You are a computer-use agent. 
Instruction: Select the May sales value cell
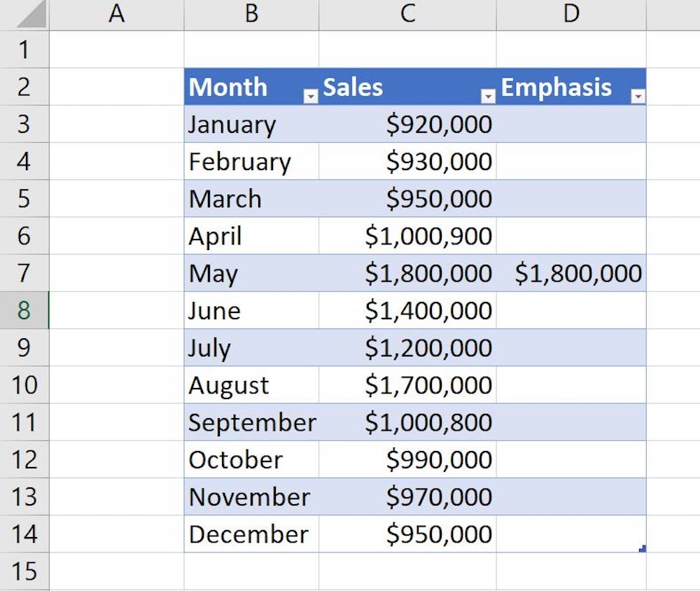(x=407, y=273)
